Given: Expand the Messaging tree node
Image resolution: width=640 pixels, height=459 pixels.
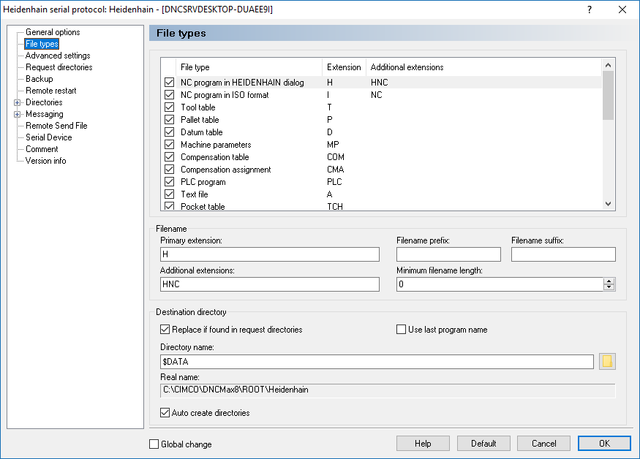Looking at the screenshot, I should (x=17, y=114).
